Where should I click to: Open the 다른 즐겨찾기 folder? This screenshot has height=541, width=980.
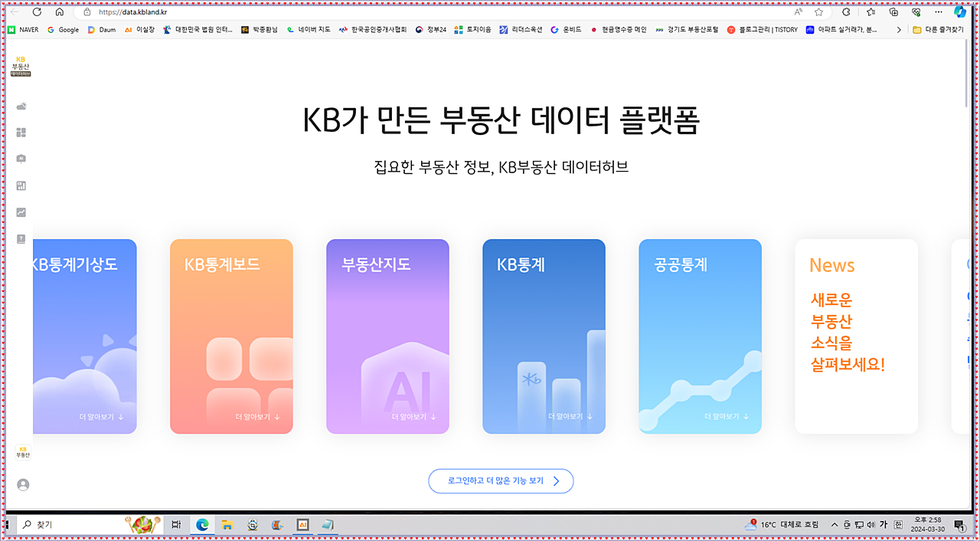(939, 30)
